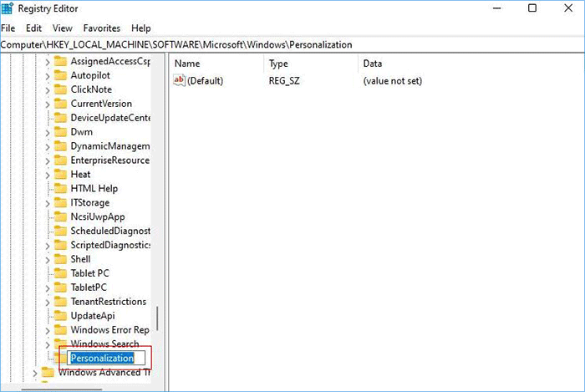Click the UpdateApi folder icon
585x392 pixels.
(x=60, y=316)
